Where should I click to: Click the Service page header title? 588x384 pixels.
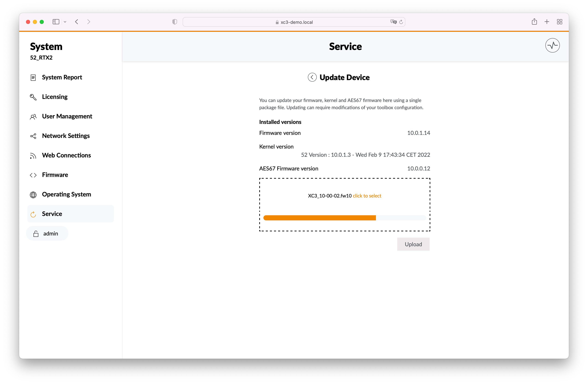tap(345, 47)
